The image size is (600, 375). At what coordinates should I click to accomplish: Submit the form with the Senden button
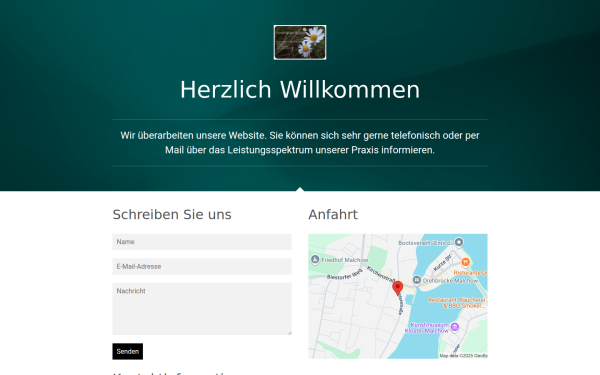127,351
